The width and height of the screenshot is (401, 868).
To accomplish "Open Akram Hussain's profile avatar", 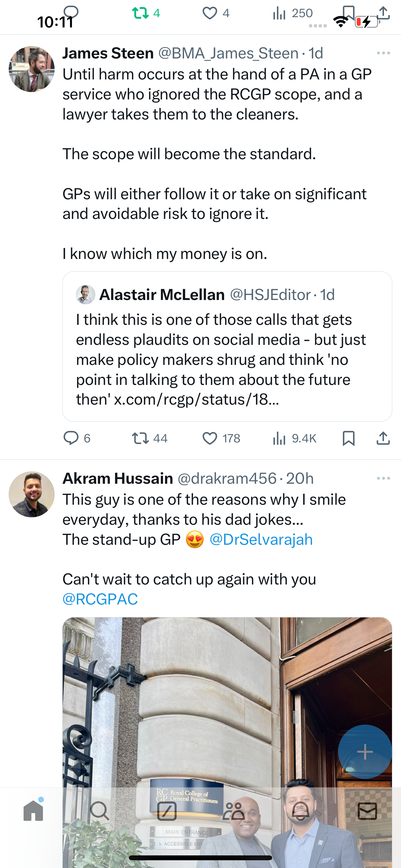I will tap(32, 494).
